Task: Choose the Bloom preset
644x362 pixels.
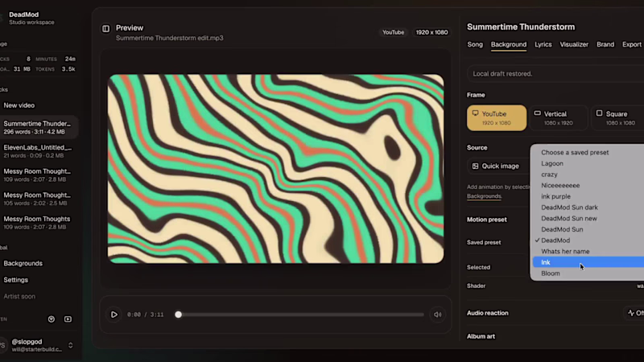Action: click(588, 274)
